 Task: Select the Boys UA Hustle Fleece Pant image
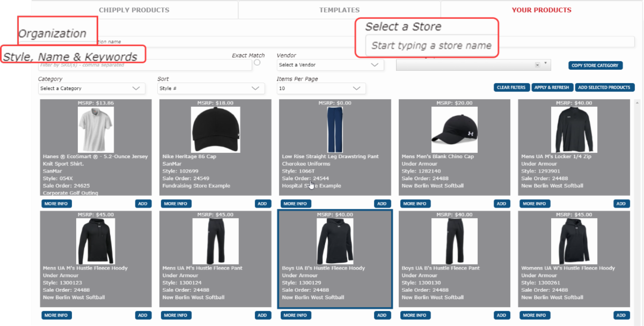(455, 241)
